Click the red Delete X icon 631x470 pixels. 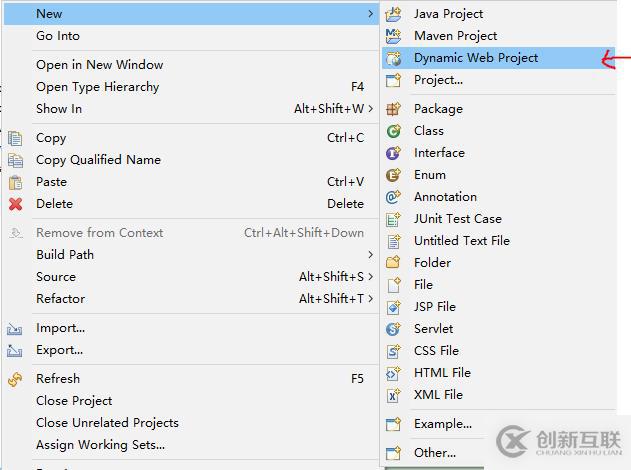(x=15, y=204)
